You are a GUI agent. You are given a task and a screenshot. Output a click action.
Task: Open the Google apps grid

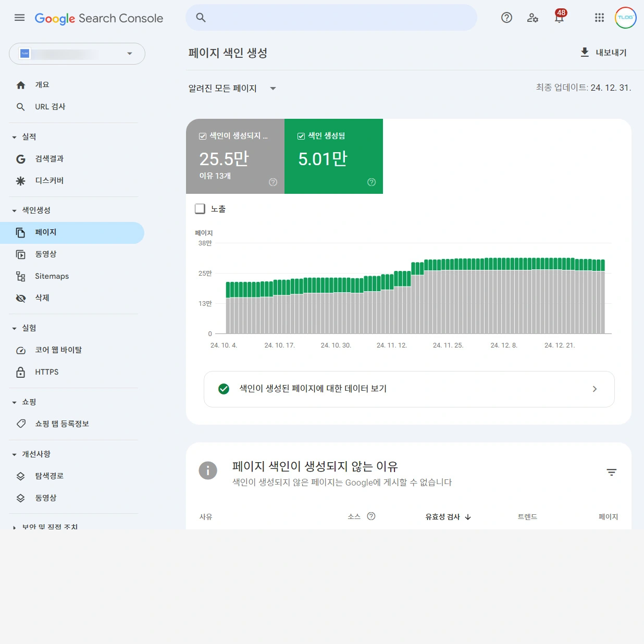coord(599,18)
